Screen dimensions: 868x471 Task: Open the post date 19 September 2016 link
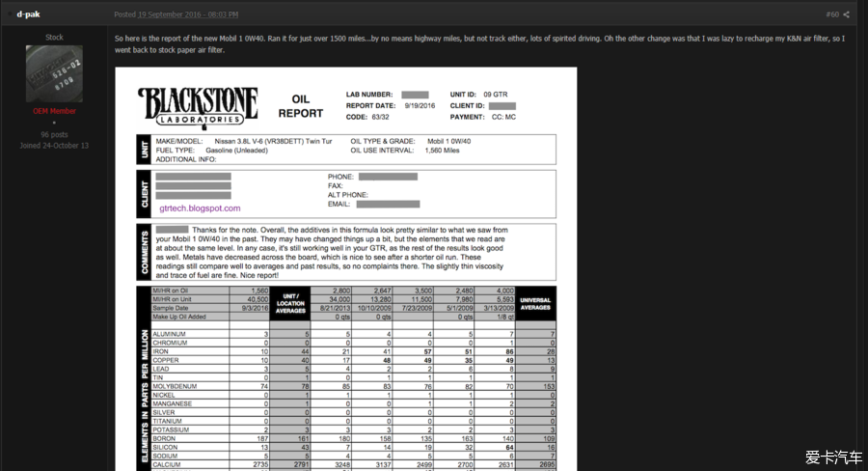[x=188, y=14]
